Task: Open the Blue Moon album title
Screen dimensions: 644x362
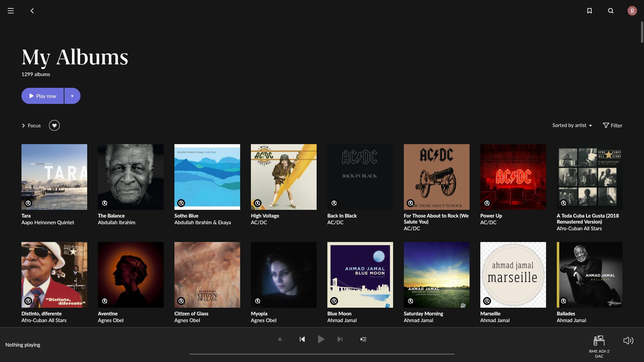Action: tap(339, 314)
